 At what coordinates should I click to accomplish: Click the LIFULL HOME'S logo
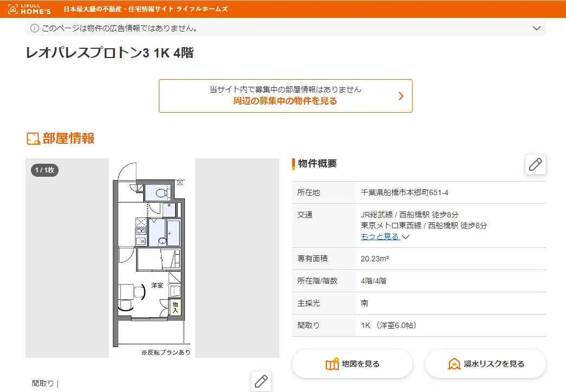tap(31, 9)
